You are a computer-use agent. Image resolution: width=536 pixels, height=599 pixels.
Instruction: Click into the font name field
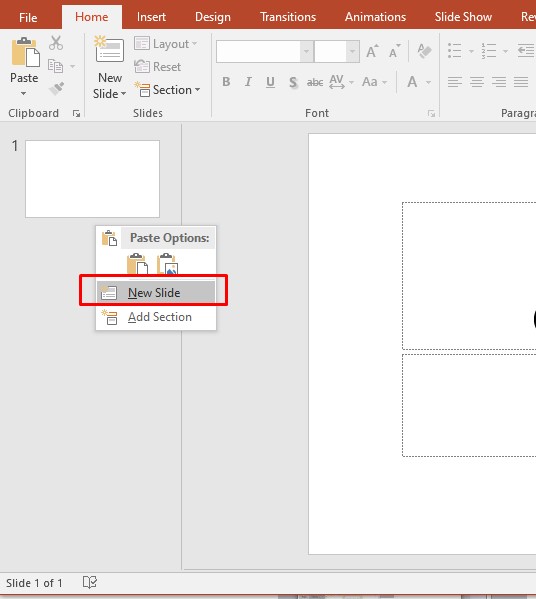pyautogui.click(x=258, y=51)
